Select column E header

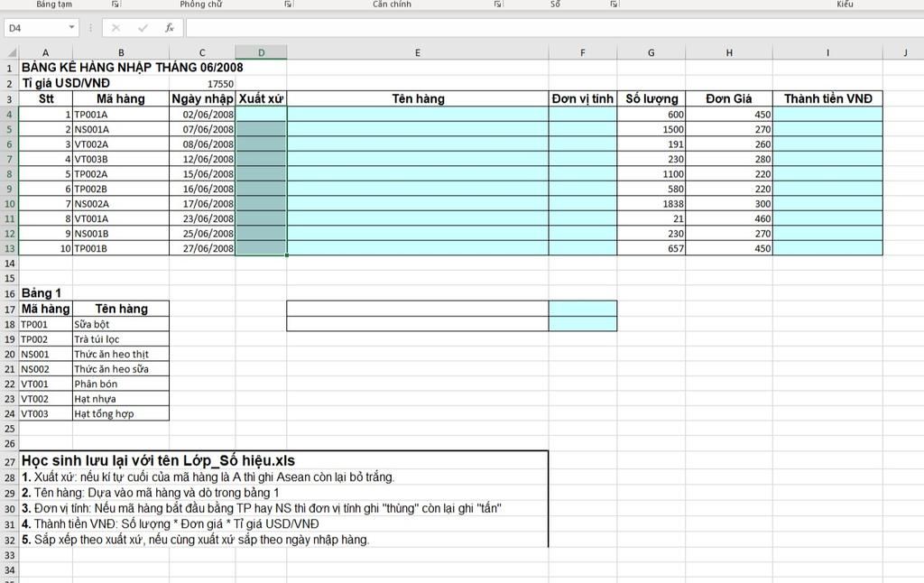coord(417,52)
